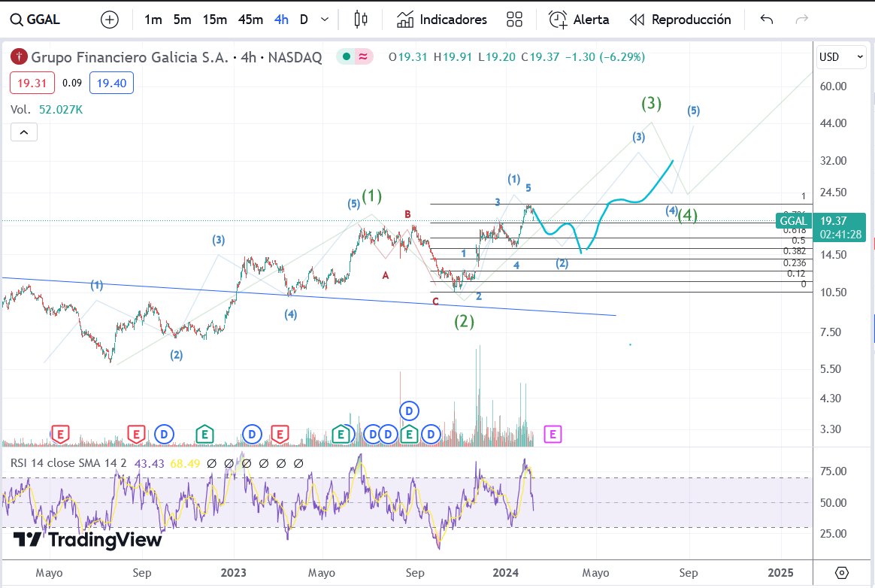Create an alert with Alerta
The height and width of the screenshot is (588, 875).
click(x=579, y=20)
